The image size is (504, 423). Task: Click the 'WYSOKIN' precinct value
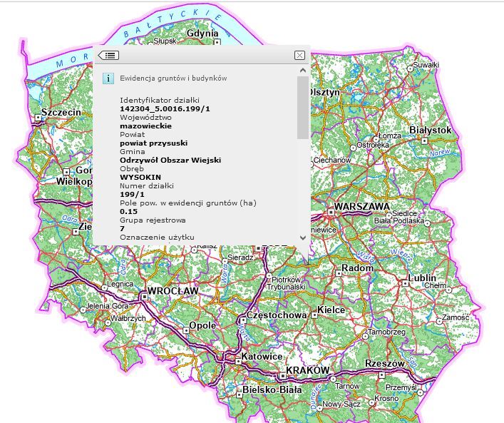click(140, 177)
